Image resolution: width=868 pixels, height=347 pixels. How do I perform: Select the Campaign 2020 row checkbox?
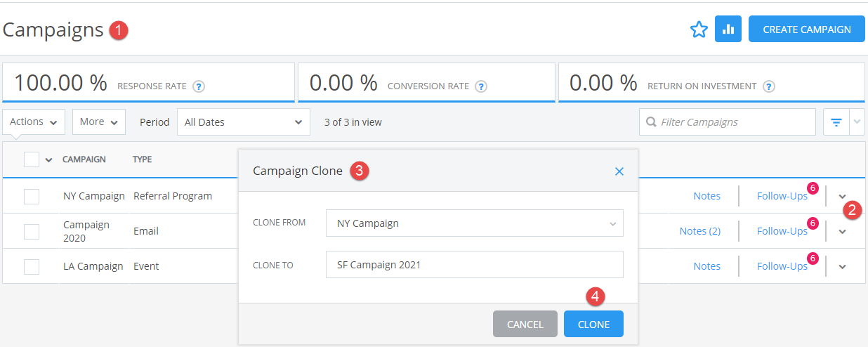click(32, 231)
